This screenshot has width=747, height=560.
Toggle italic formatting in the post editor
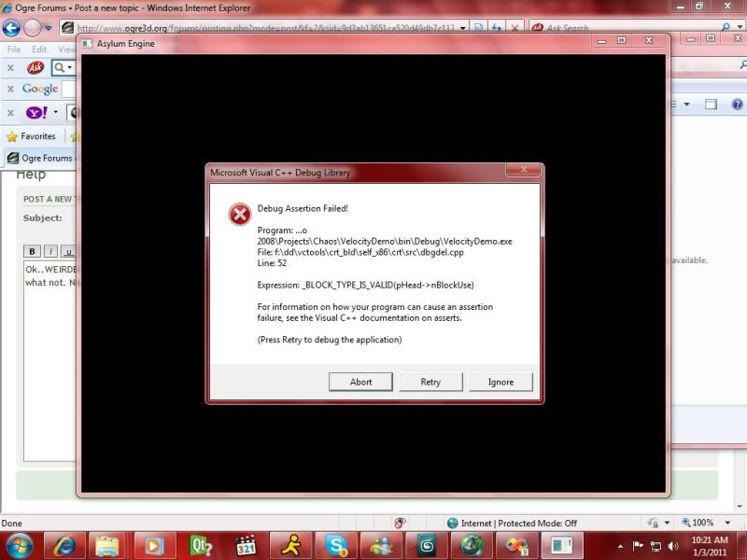[x=50, y=251]
